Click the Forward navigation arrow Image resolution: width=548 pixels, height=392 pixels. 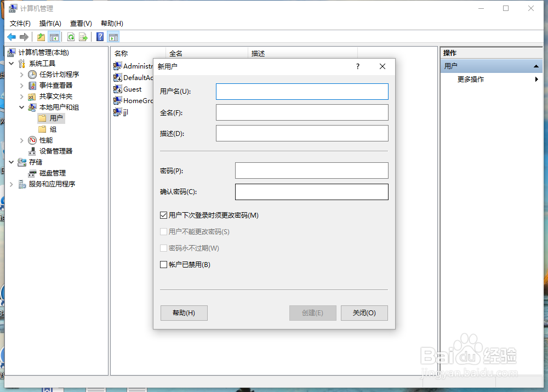click(x=24, y=36)
